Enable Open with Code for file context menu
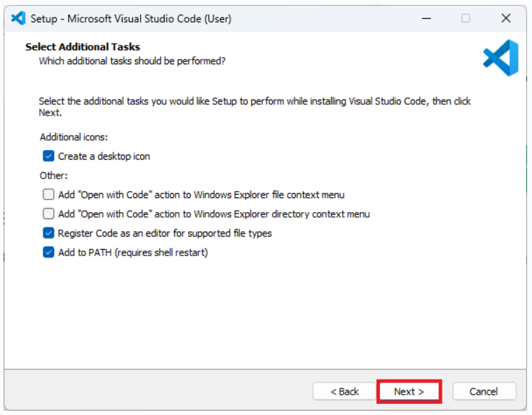This screenshot has width=532, height=415. click(48, 195)
